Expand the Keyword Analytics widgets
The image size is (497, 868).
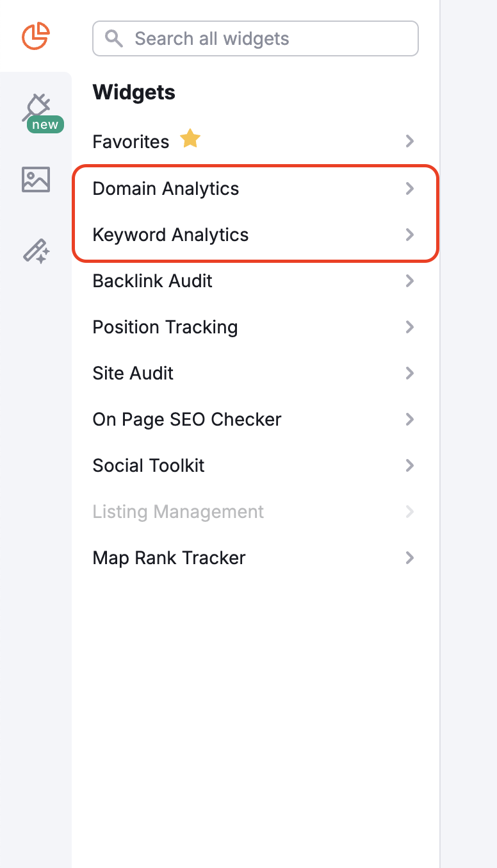point(410,235)
